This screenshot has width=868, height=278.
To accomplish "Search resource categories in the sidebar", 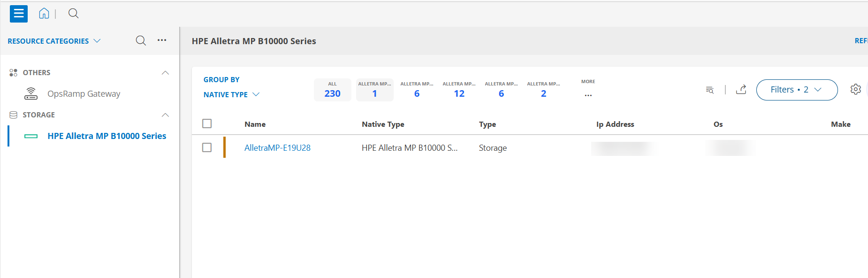I will [x=141, y=41].
